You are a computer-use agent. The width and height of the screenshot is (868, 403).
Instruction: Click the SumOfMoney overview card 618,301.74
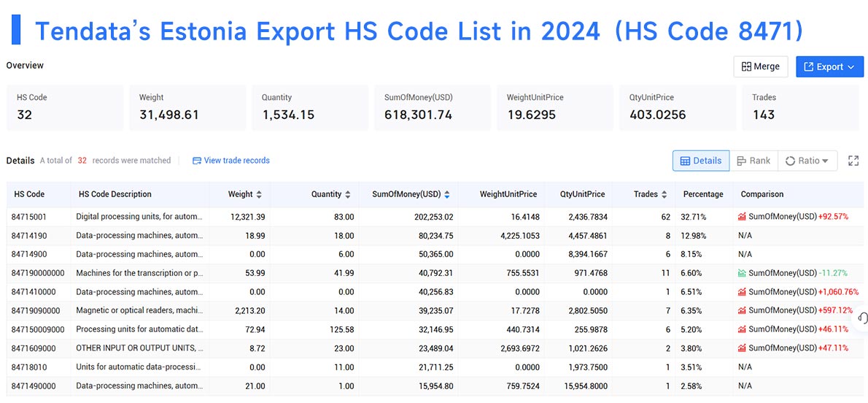click(x=433, y=107)
